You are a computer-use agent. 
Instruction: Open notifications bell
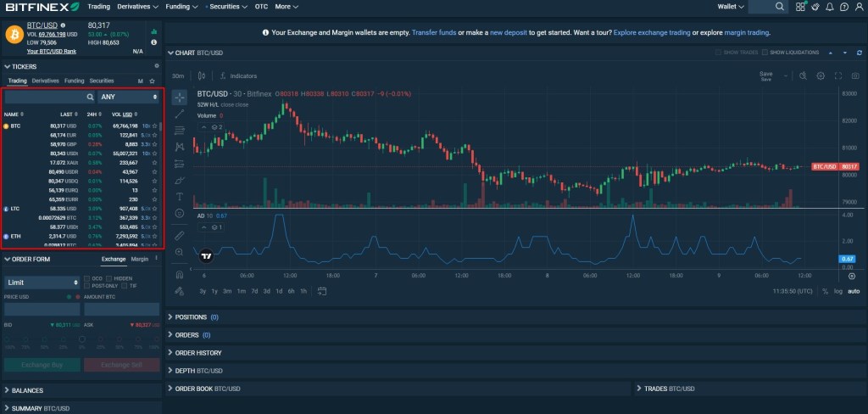[830, 7]
